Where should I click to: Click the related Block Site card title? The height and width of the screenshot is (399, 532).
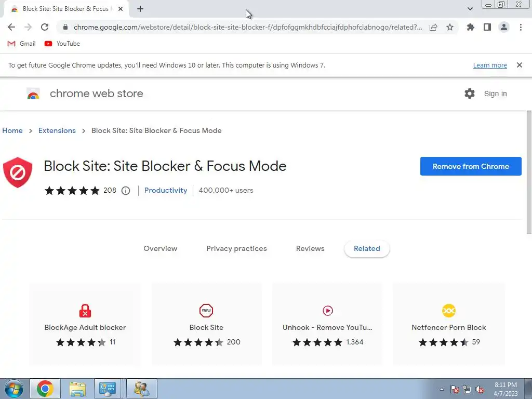tap(206, 327)
